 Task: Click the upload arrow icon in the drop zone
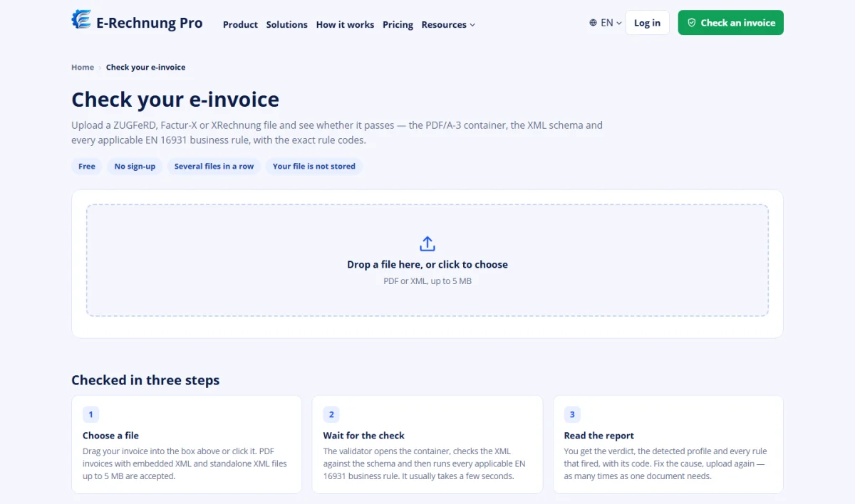[427, 244]
